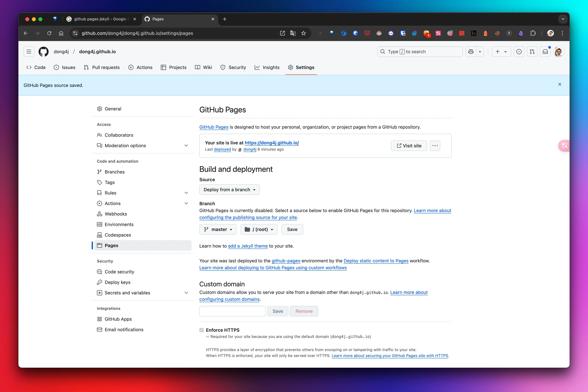Open the Copilot chat icon in header
The width and height of the screenshot is (588, 392).
point(471,52)
